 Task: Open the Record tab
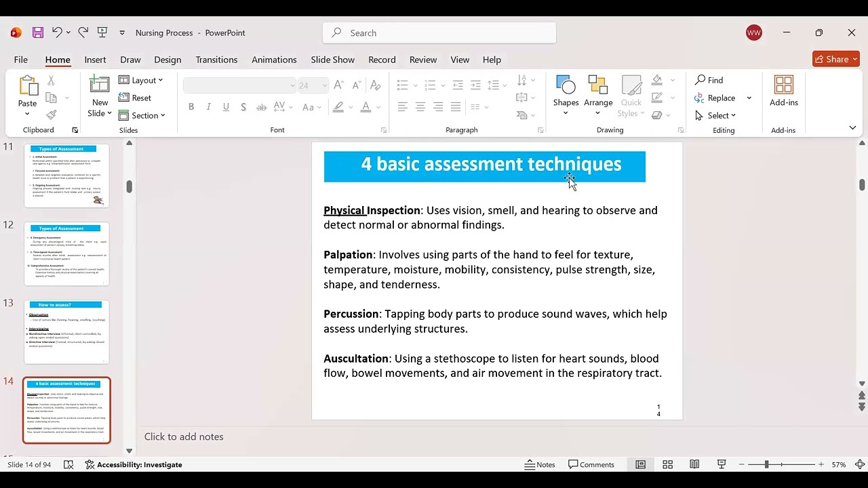coord(382,60)
